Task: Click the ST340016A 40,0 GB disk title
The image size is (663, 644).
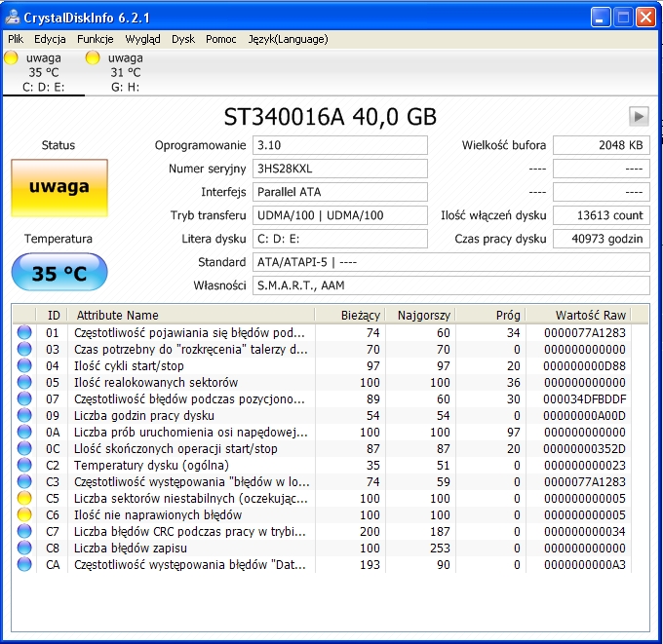Action: tap(330, 117)
